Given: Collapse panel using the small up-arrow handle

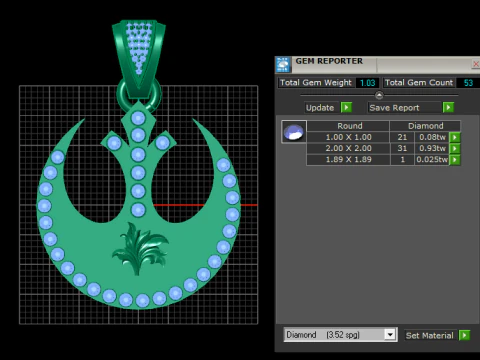Looking at the screenshot, I should click(x=379, y=95).
